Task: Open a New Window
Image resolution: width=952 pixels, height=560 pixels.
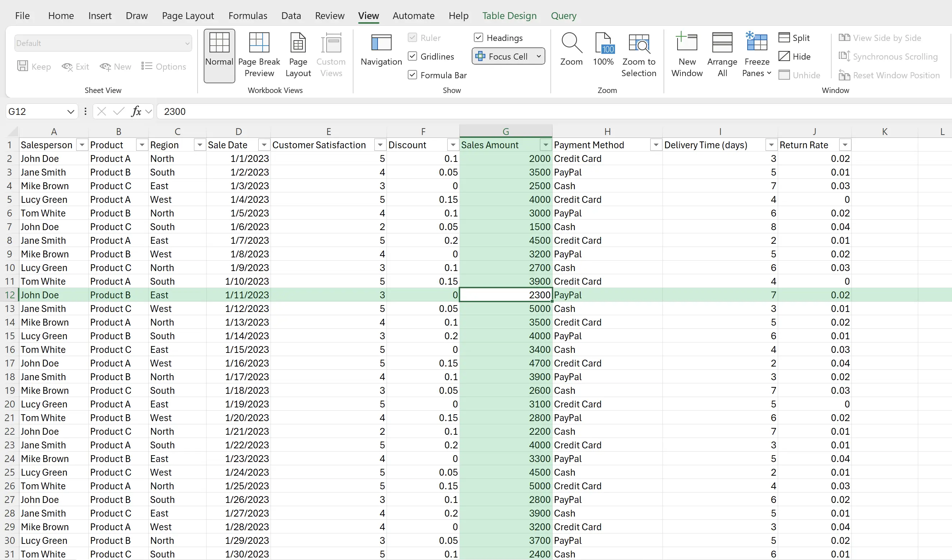Action: [687, 55]
